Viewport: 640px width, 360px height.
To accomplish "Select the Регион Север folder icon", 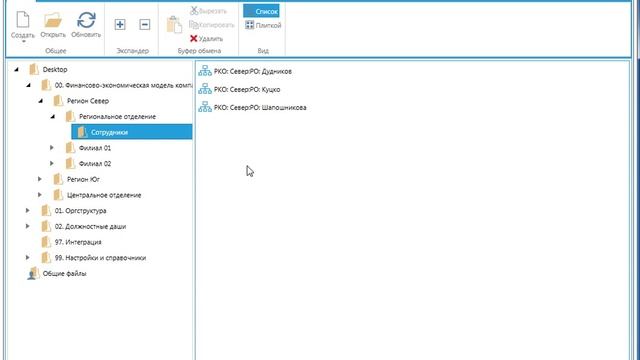I will [x=58, y=101].
